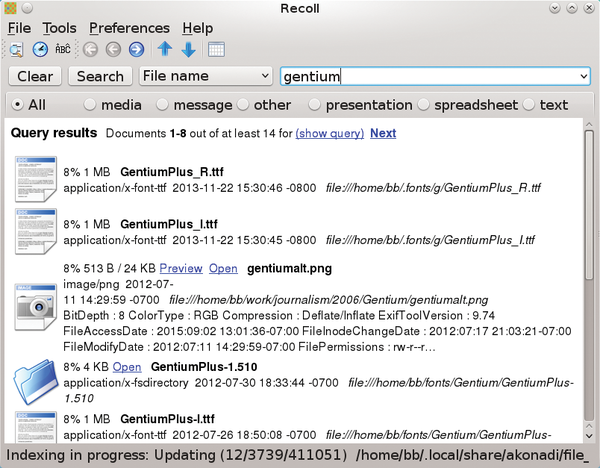Click the Clear button
This screenshot has width=600, height=468.
click(35, 76)
